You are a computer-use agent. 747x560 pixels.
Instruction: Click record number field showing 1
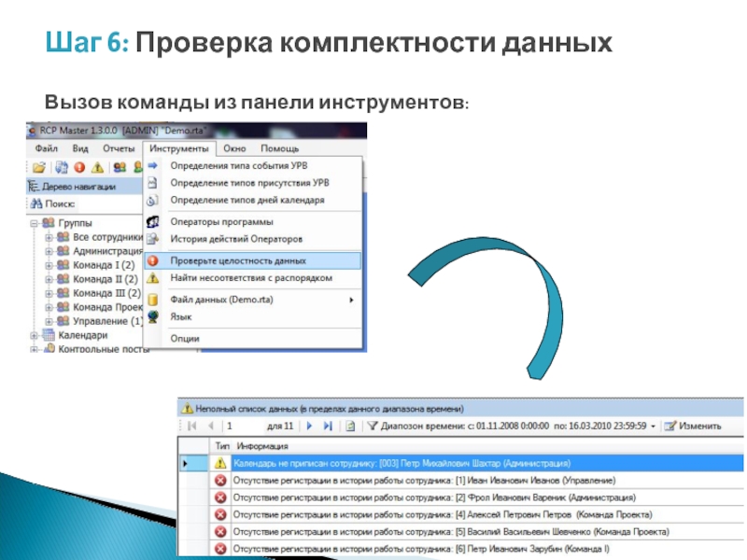(242, 426)
